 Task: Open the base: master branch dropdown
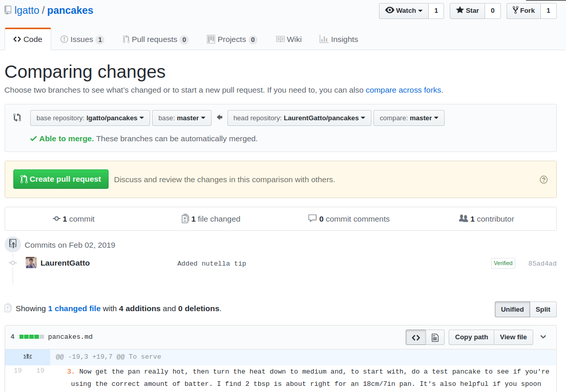(182, 118)
